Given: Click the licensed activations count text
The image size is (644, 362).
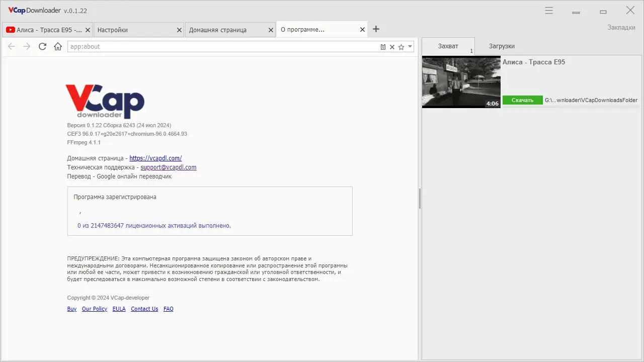Looking at the screenshot, I should [x=154, y=226].
